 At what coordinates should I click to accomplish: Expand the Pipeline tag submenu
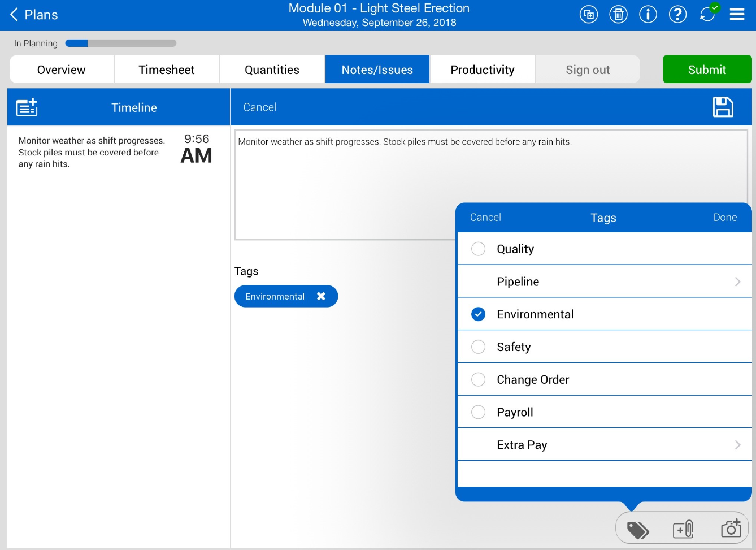(737, 282)
